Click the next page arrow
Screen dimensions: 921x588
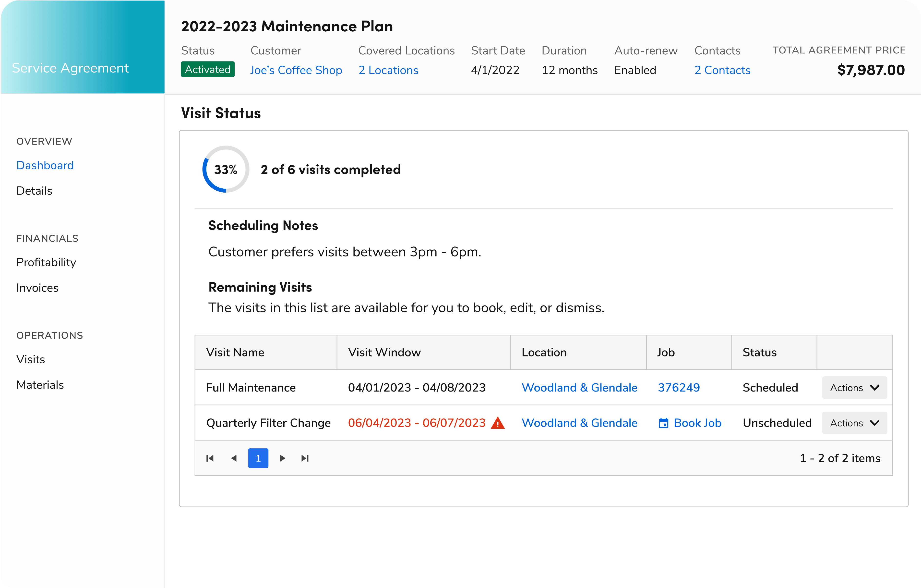point(282,458)
